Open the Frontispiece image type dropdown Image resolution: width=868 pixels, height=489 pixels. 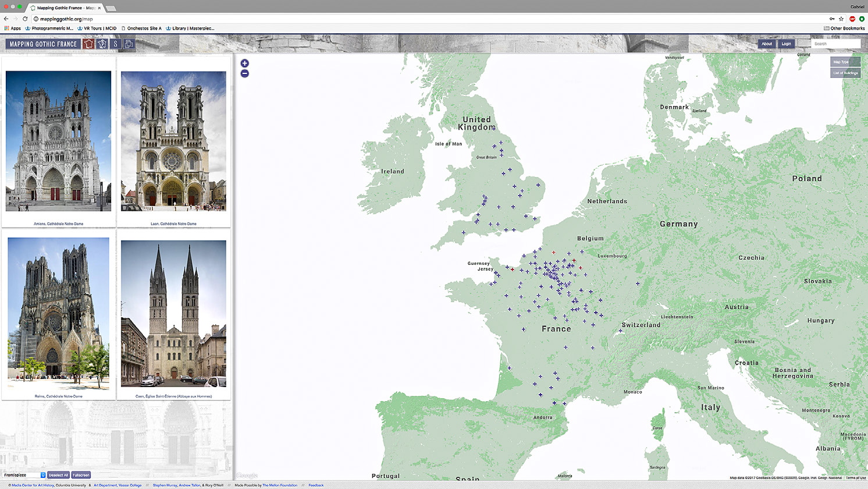pos(24,475)
